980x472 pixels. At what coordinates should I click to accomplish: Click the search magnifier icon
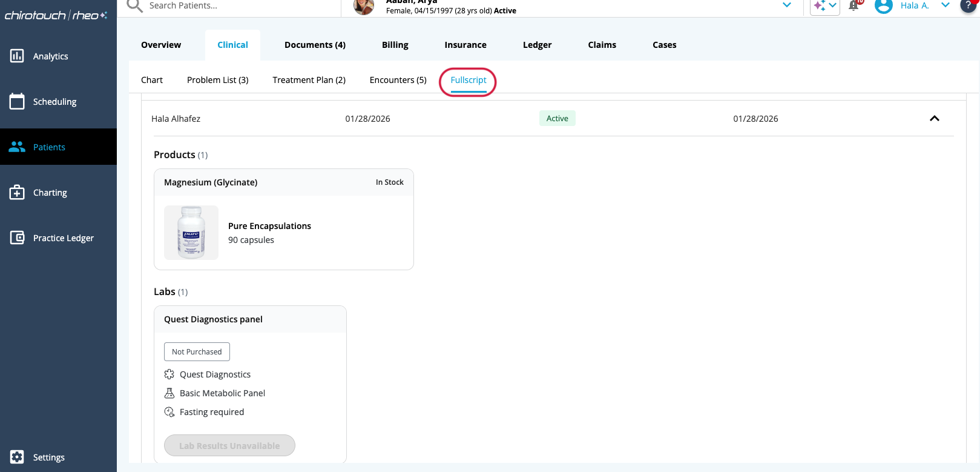(x=134, y=5)
